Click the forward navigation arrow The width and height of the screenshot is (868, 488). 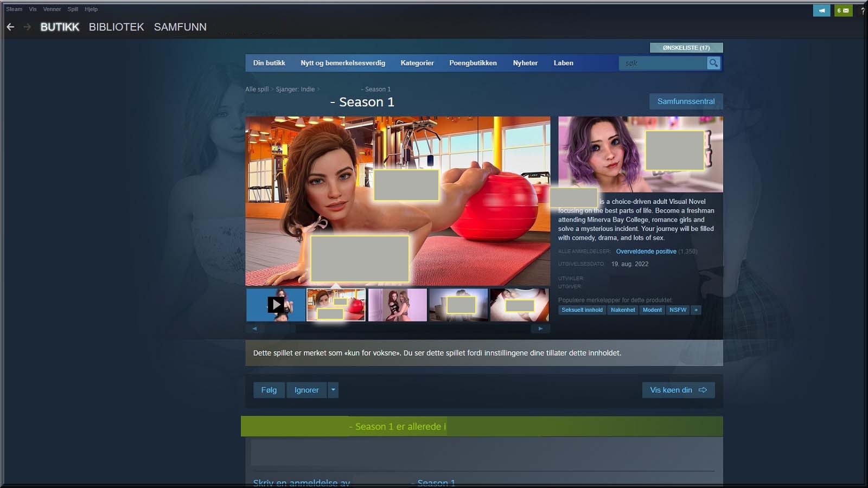click(27, 27)
